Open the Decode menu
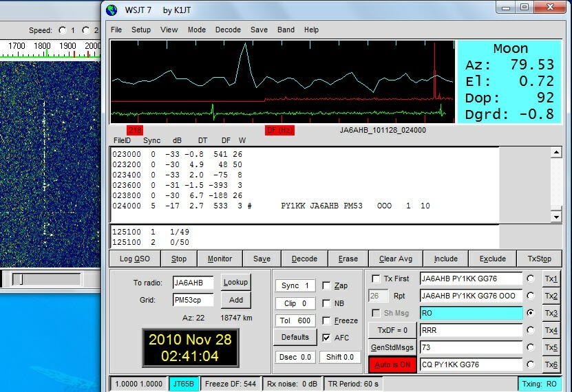Screen dimensions: 572x392 tap(228, 30)
